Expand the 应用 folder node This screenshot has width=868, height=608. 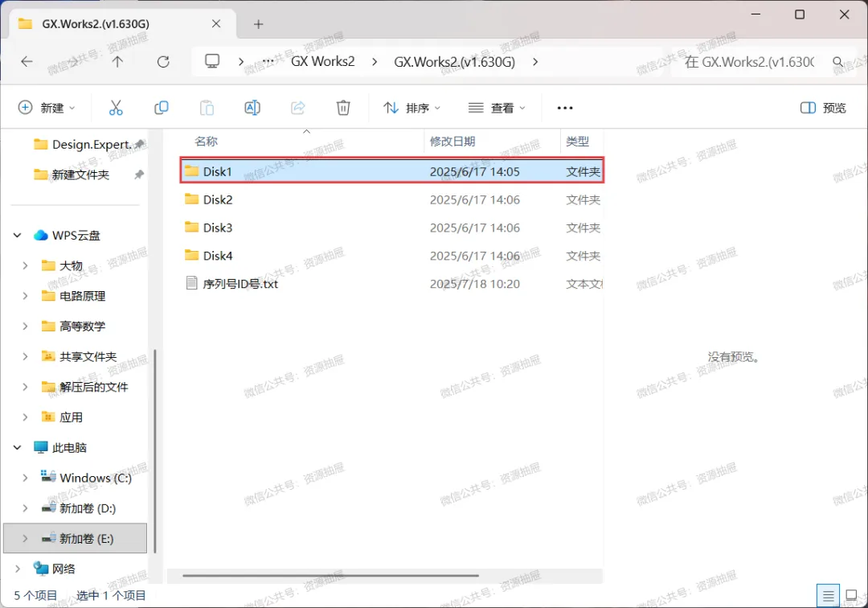click(25, 417)
